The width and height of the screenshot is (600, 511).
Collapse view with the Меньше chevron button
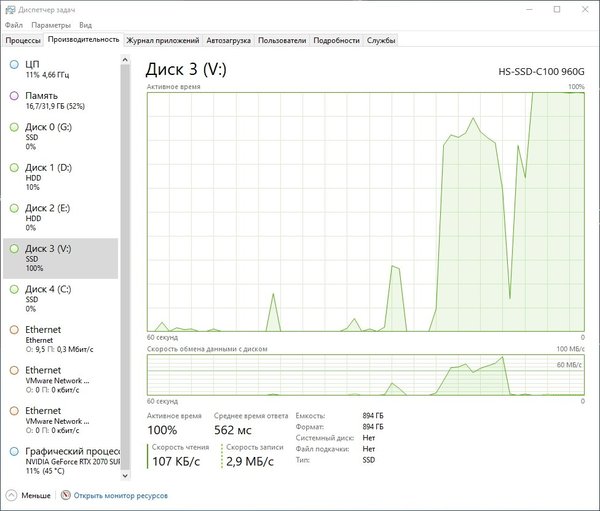tap(11, 495)
